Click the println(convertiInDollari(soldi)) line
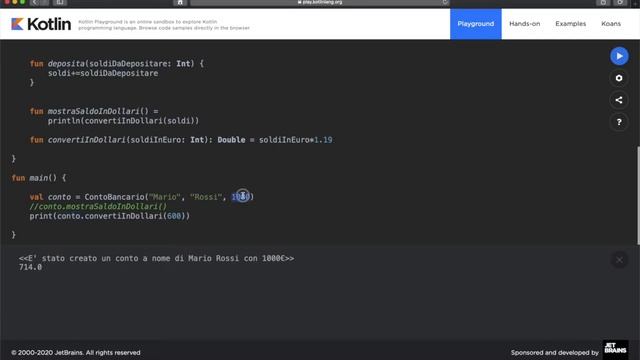 [x=123, y=121]
